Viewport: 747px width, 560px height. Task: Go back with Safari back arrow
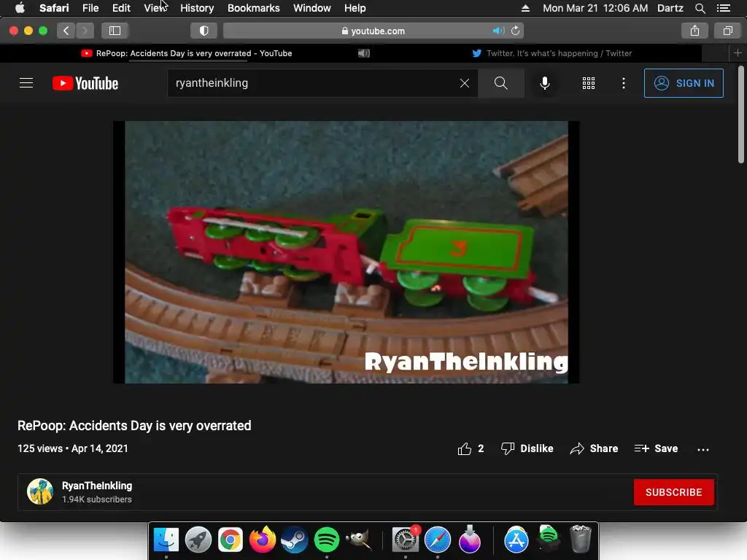coord(66,31)
